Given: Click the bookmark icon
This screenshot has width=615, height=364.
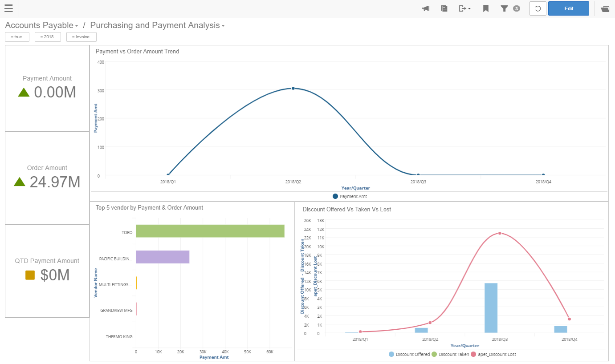Looking at the screenshot, I should 486,8.
